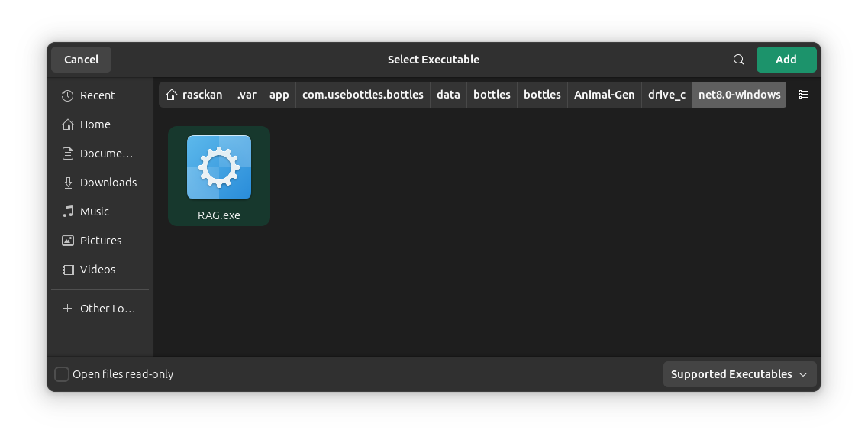This screenshot has width=868, height=443.
Task: Click the Videos film icon in sidebar
Action: pos(68,270)
